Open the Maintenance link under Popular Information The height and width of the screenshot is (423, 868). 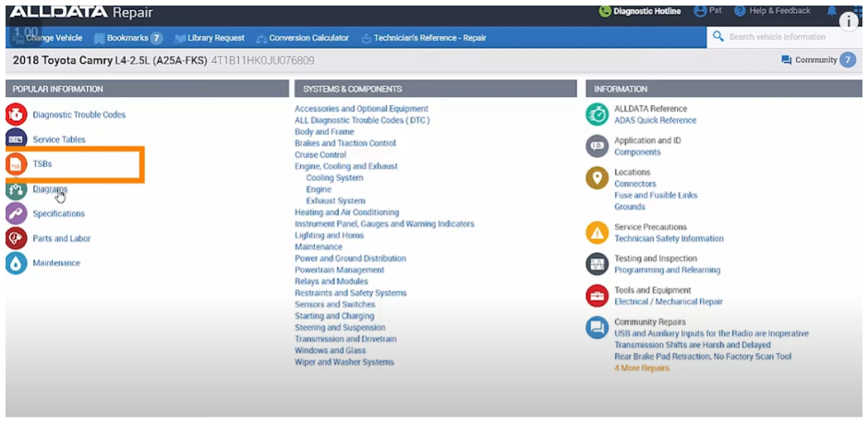[x=56, y=263]
